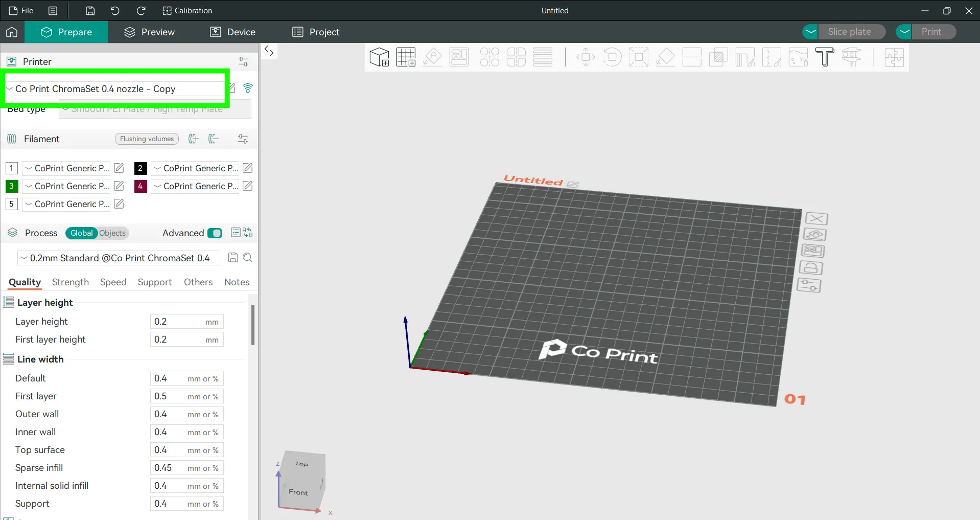Select the Rotate tool icon
Screen dimensions: 980x520
point(612,57)
